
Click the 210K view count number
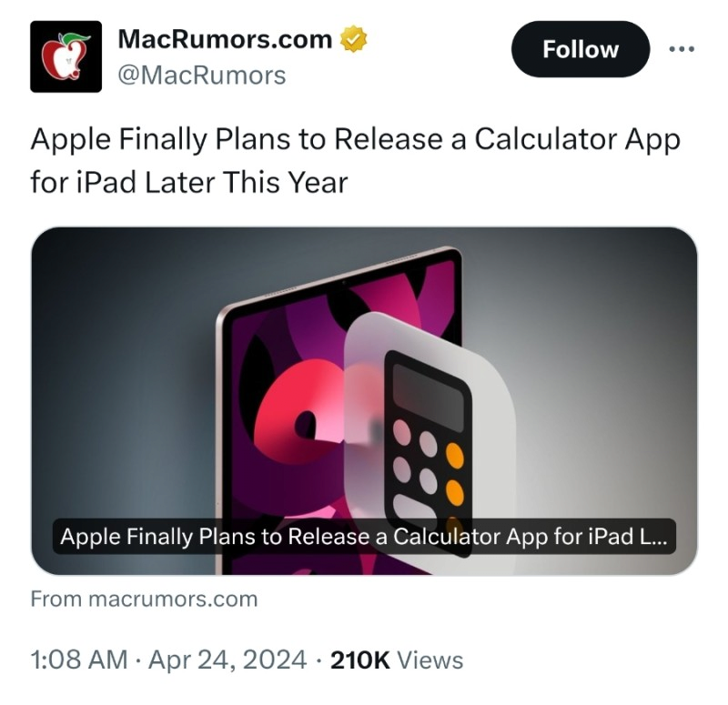tap(360, 660)
